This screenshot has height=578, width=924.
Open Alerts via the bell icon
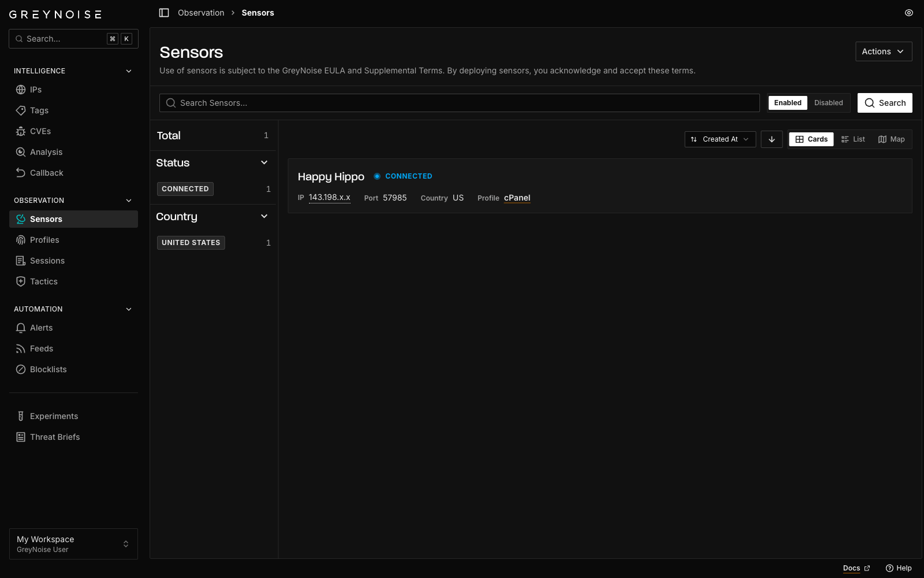point(21,328)
